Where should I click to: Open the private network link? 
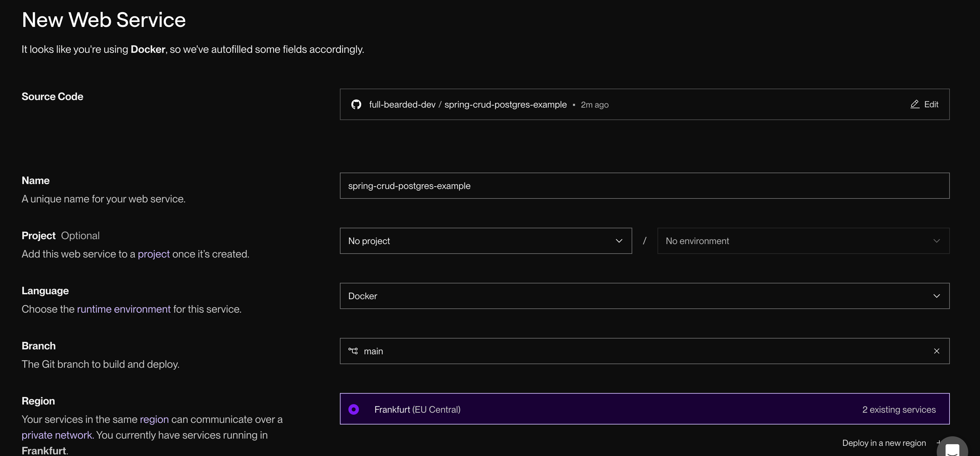click(x=57, y=435)
